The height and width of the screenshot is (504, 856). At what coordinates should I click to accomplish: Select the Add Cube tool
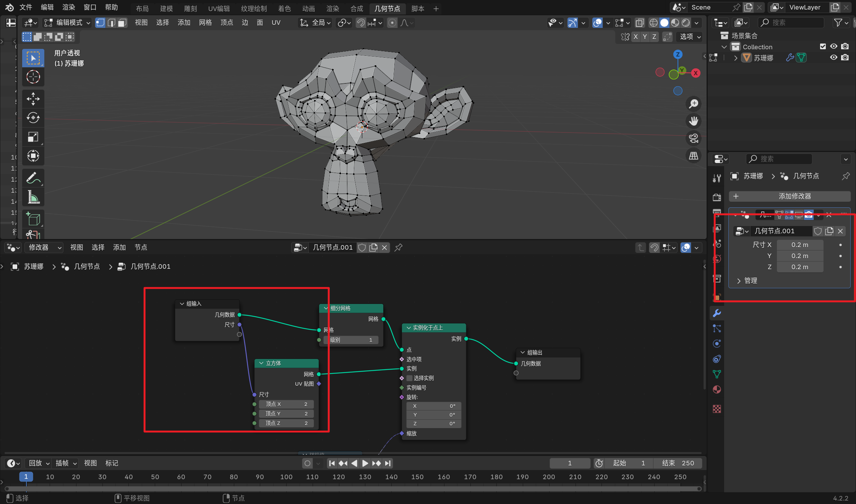coord(33,219)
